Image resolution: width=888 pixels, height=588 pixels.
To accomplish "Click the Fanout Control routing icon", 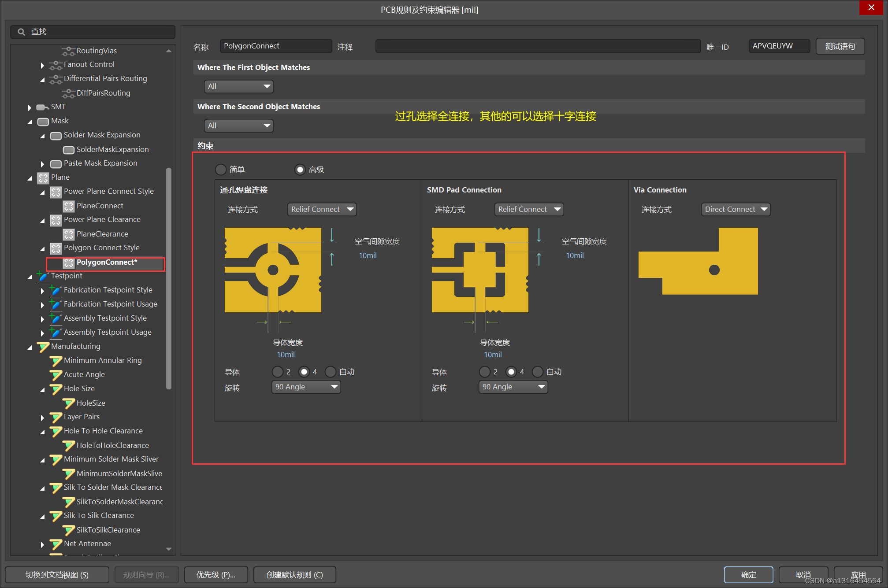I will [56, 65].
